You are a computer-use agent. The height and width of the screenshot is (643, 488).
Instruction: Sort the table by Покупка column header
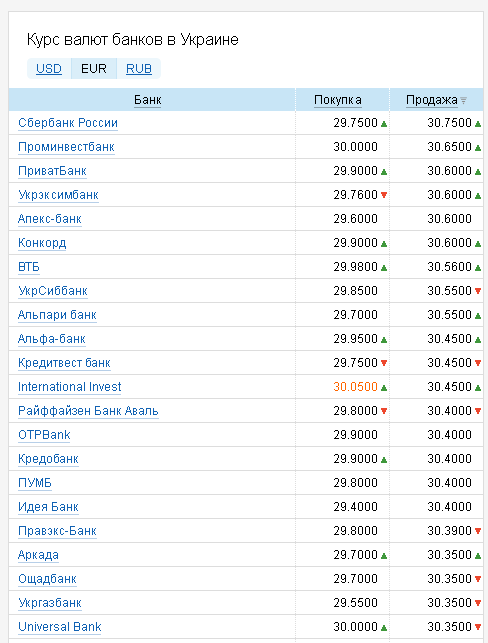(338, 100)
